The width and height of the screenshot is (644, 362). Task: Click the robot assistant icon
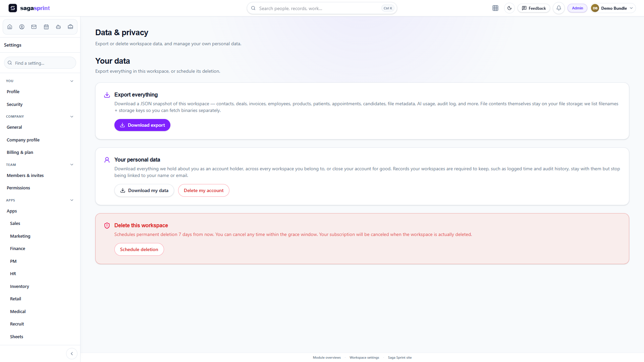point(58,27)
